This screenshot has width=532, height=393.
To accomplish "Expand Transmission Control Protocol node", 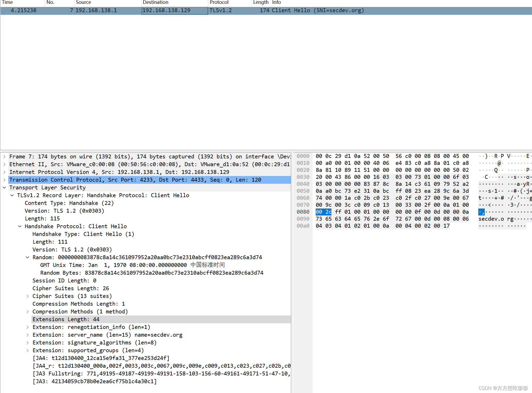I will point(4,180).
